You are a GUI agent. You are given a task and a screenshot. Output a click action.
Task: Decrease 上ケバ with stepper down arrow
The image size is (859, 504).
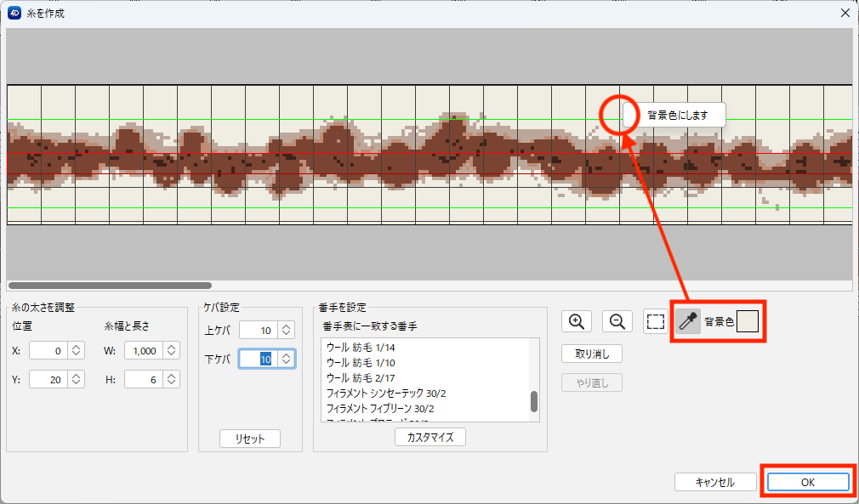coord(286,334)
